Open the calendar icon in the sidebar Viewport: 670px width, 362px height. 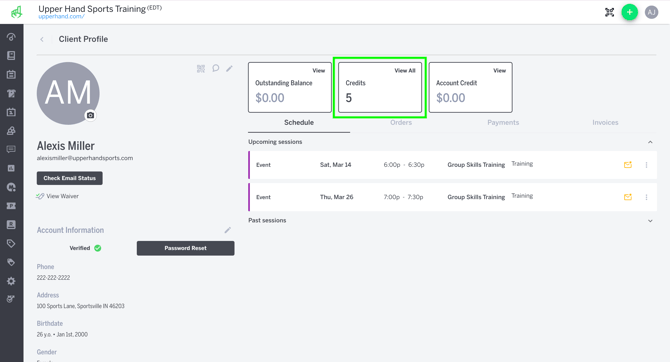(x=11, y=74)
